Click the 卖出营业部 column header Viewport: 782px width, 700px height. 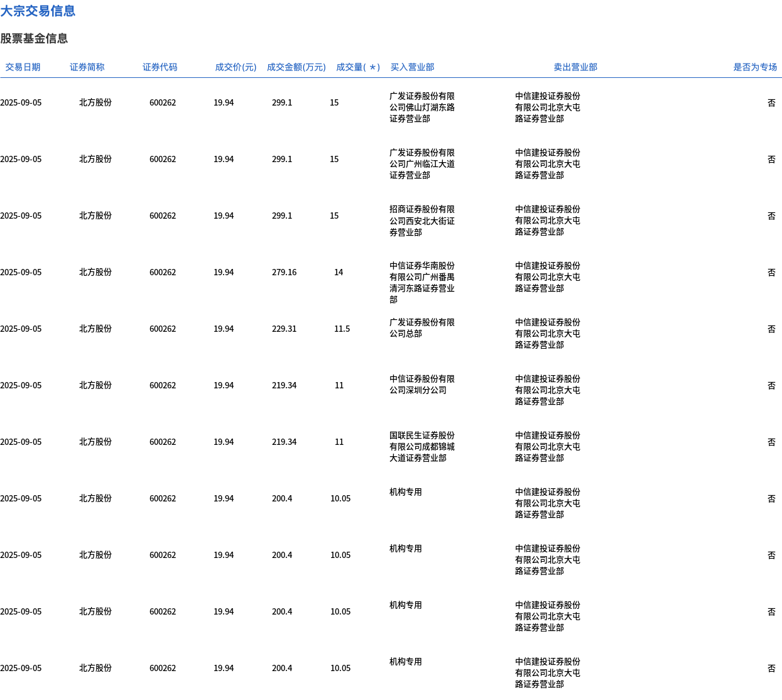(x=575, y=67)
